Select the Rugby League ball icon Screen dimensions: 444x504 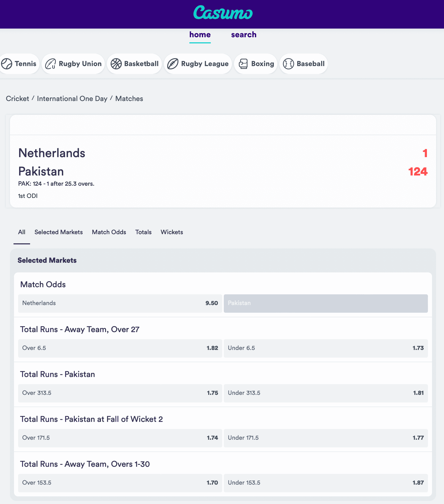173,64
